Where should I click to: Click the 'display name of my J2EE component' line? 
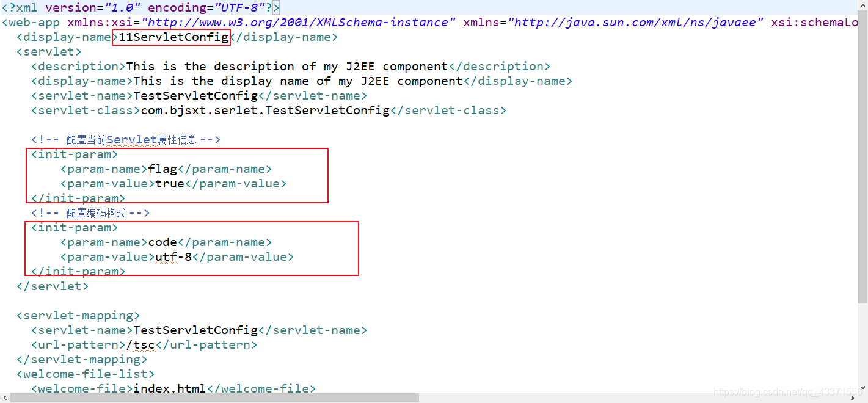point(302,81)
